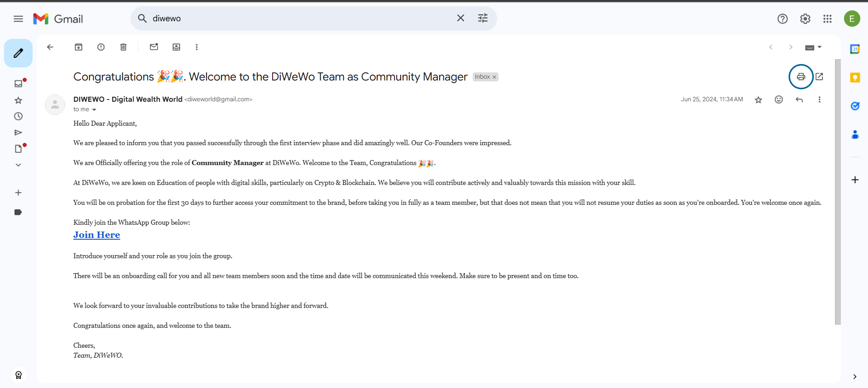Expand the 'to me' recipient details
The height and width of the screenshot is (388, 868).
coord(94,109)
